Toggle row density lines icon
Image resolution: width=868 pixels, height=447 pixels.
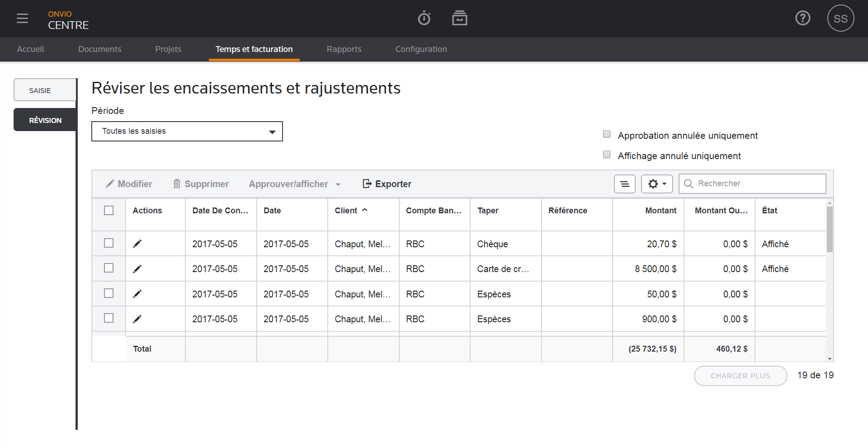pyautogui.click(x=624, y=184)
